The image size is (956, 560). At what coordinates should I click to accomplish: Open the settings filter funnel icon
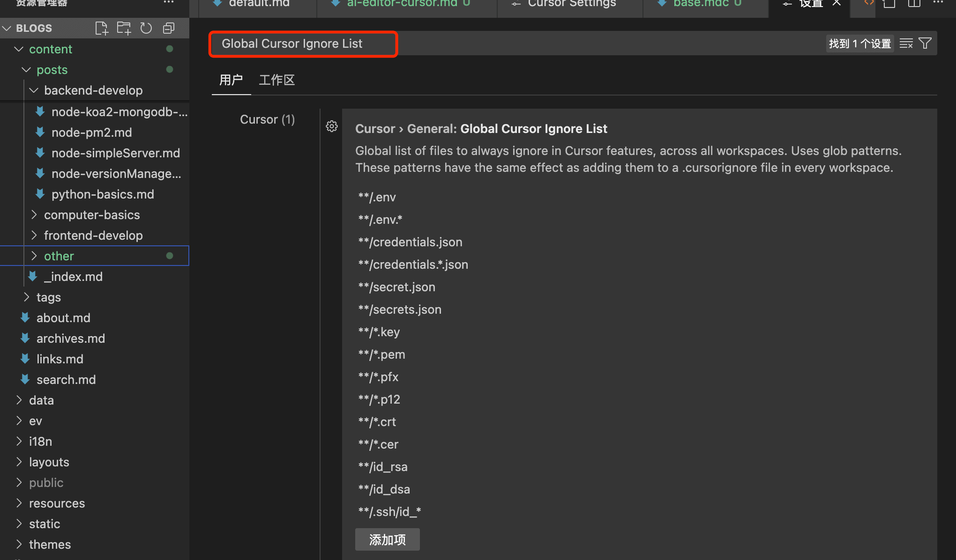pyautogui.click(x=925, y=44)
